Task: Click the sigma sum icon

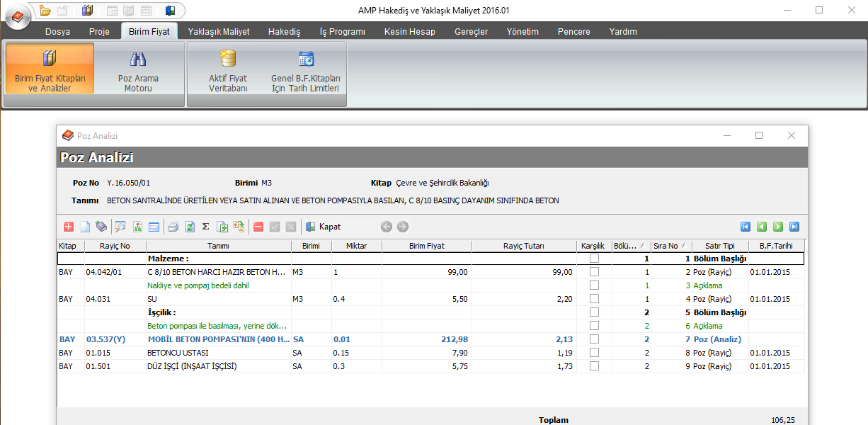Action: (x=206, y=227)
